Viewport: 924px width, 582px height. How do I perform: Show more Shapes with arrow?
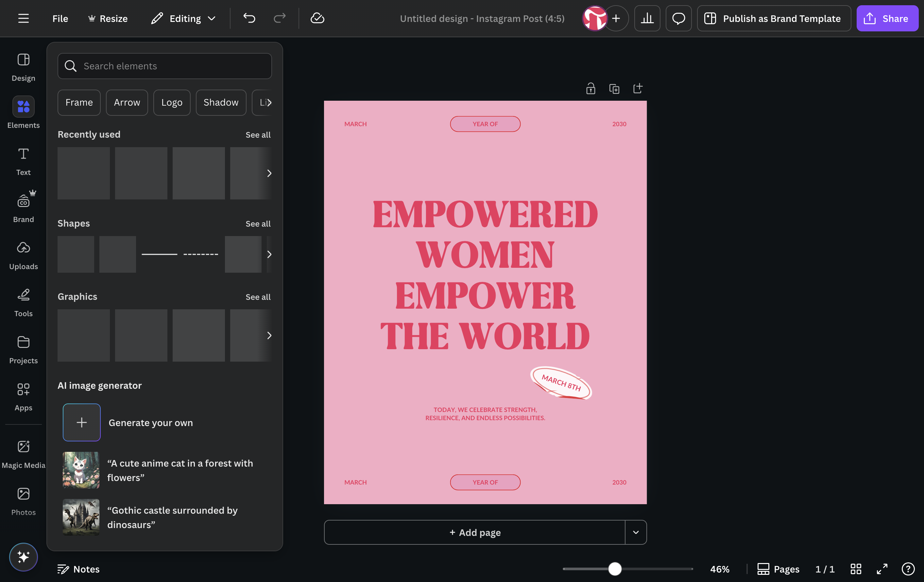269,254
